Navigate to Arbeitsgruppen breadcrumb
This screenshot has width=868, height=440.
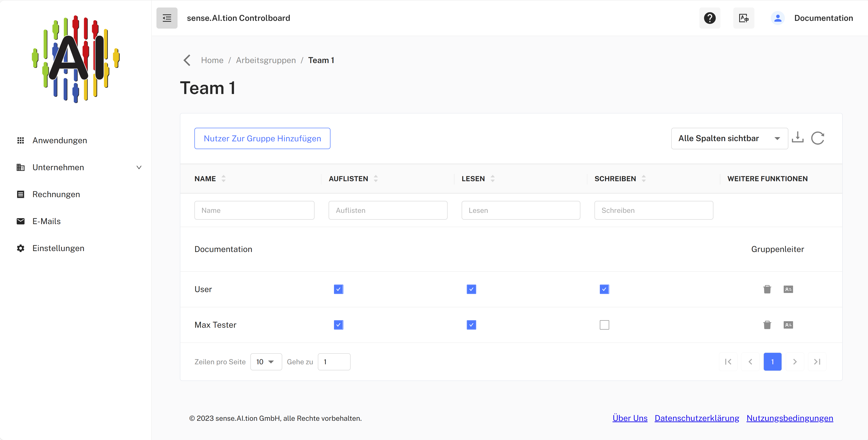pos(266,60)
